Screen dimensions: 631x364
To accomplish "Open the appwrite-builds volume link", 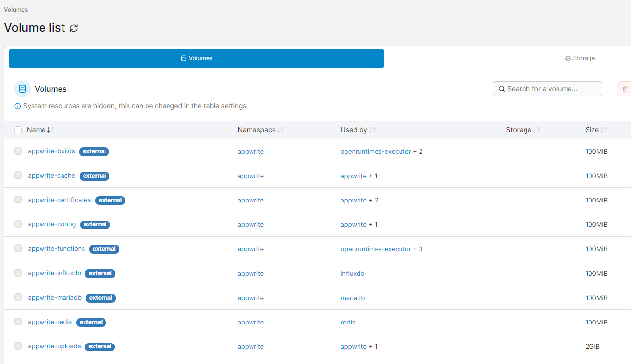I will [x=51, y=151].
